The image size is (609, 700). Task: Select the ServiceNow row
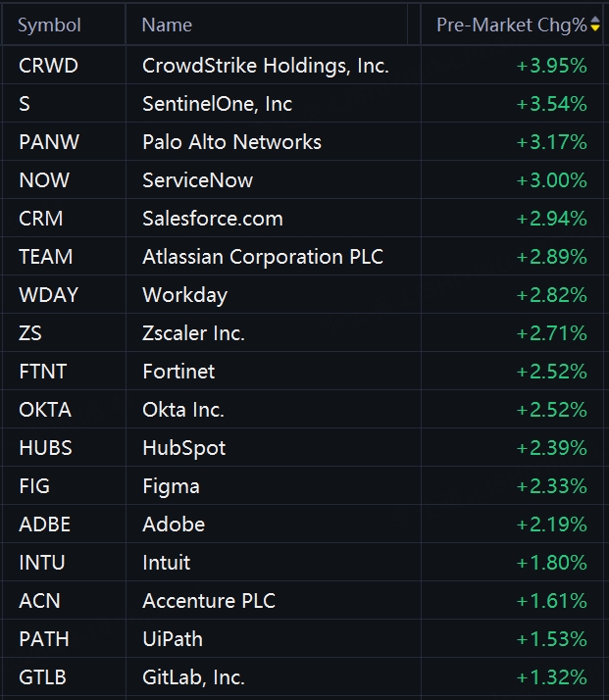(x=303, y=180)
